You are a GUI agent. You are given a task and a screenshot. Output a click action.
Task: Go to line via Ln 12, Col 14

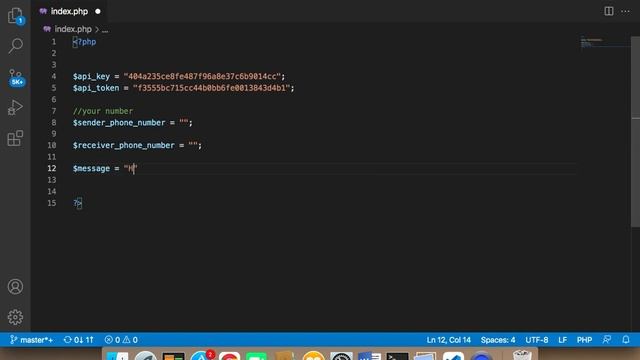coord(449,340)
